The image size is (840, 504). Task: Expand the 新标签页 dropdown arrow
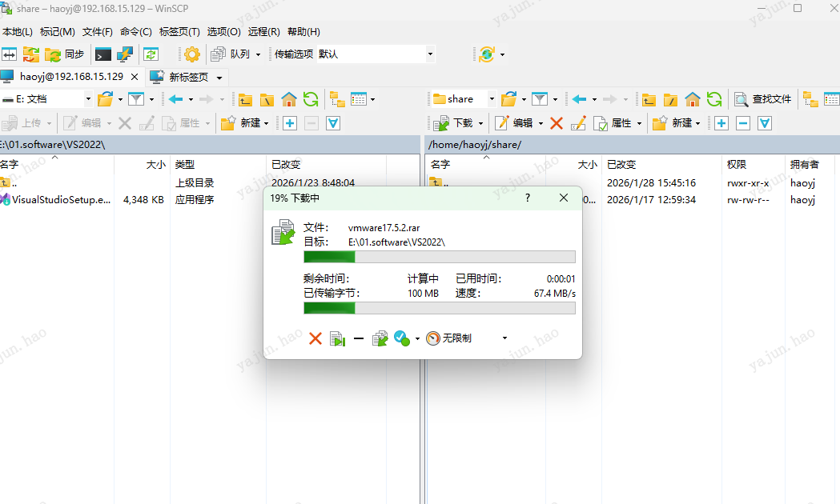click(x=219, y=78)
